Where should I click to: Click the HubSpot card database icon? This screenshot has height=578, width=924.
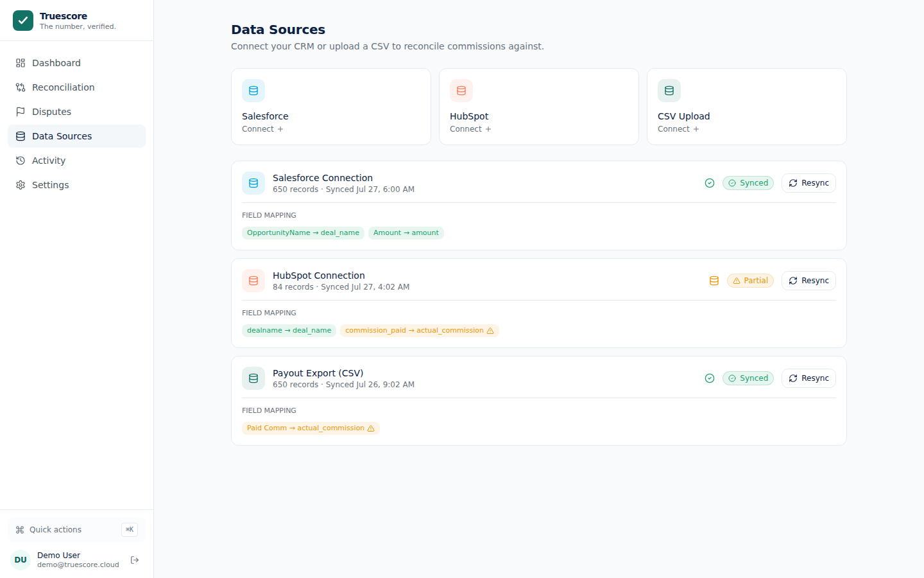point(461,91)
